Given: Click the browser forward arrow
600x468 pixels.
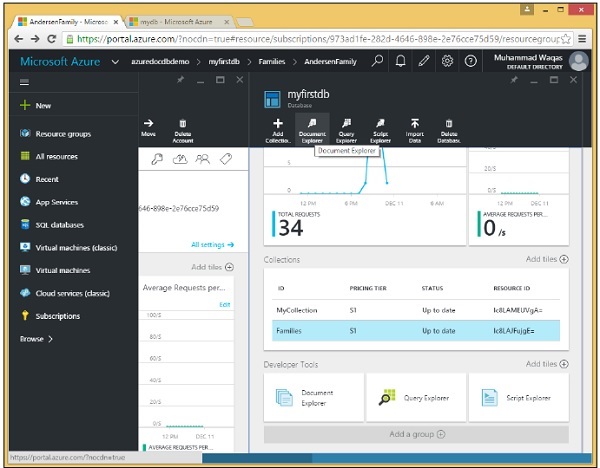Looking at the screenshot, I should 35,39.
